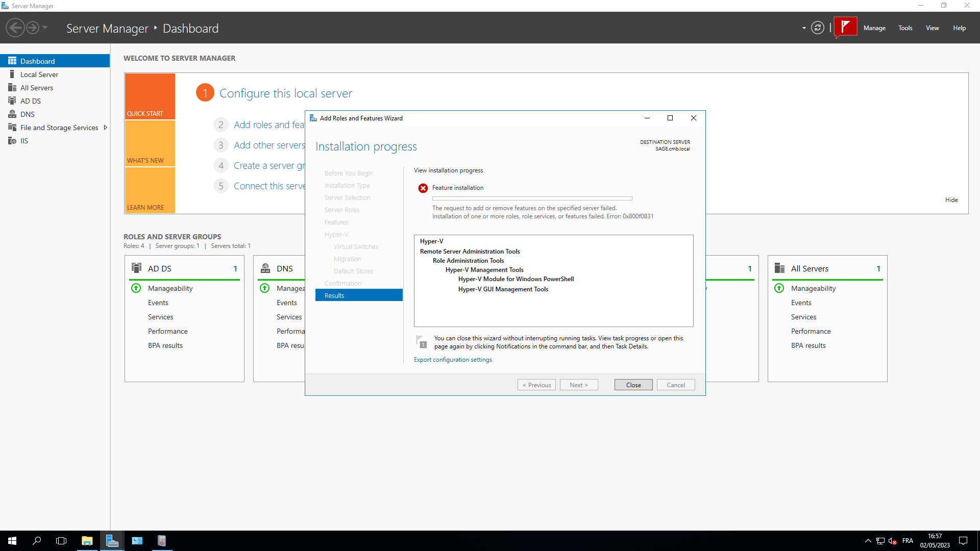The width and height of the screenshot is (980, 551).
Task: Expand File and Storage Services arrow
Action: point(106,128)
